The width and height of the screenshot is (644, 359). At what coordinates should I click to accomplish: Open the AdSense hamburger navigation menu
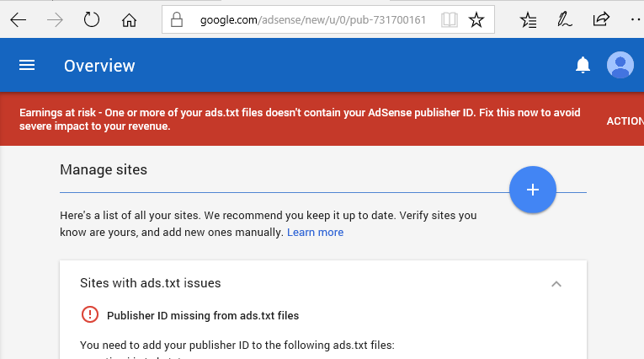tap(27, 66)
